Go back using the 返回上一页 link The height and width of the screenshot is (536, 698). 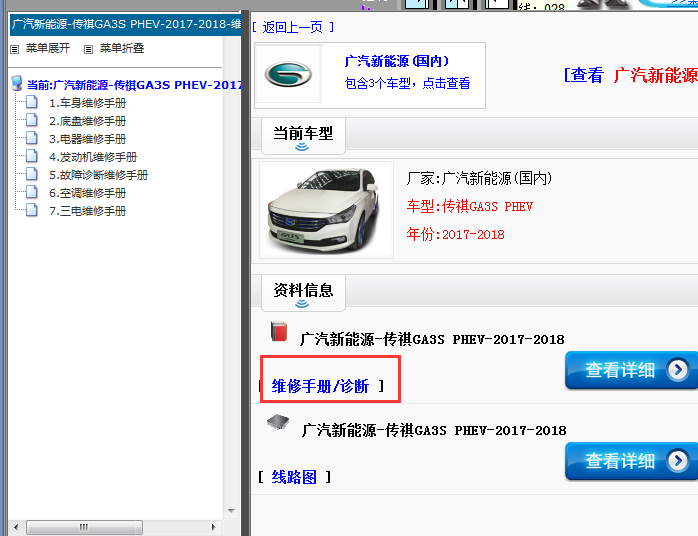click(x=292, y=28)
